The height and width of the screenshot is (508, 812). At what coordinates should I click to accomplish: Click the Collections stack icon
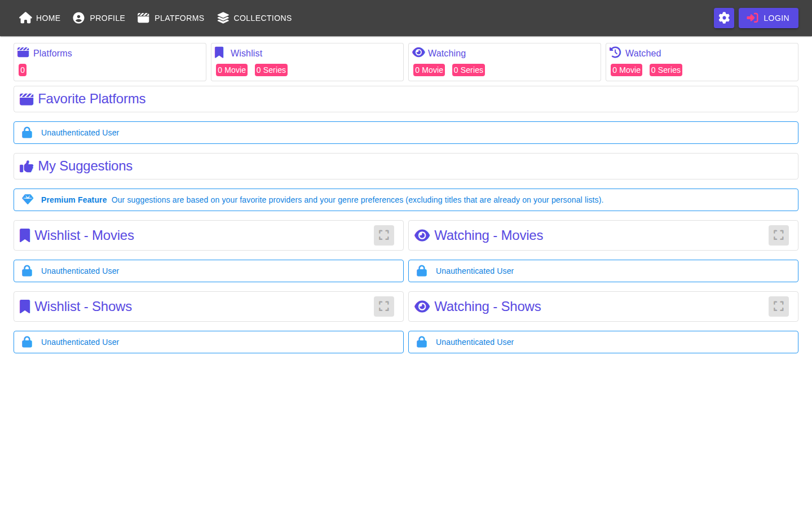click(223, 18)
